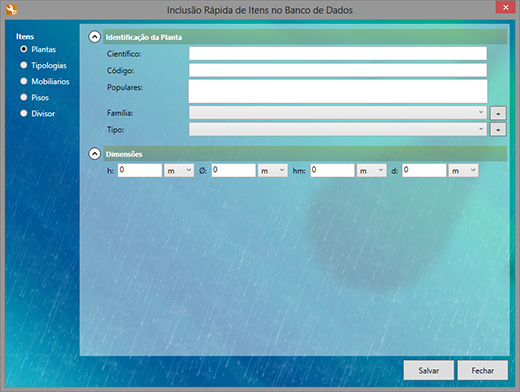Click the app wrench icon in title bar

[11, 10]
